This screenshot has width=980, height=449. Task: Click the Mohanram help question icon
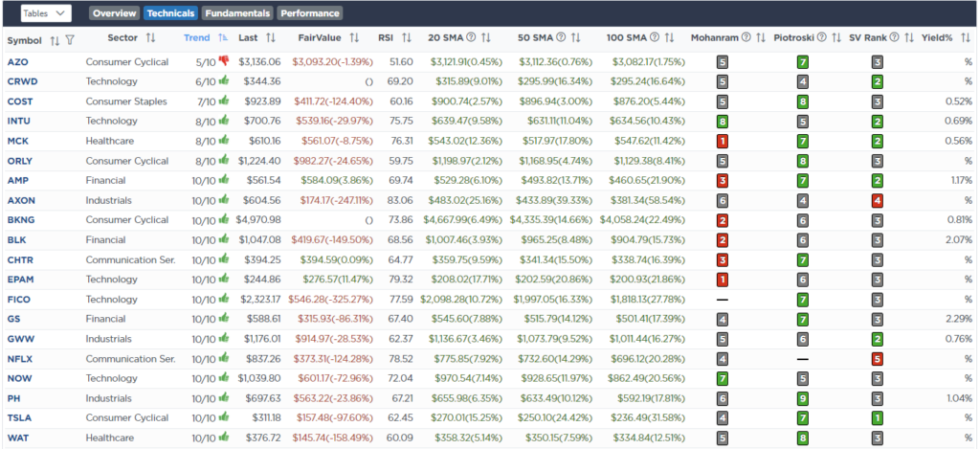tap(746, 38)
